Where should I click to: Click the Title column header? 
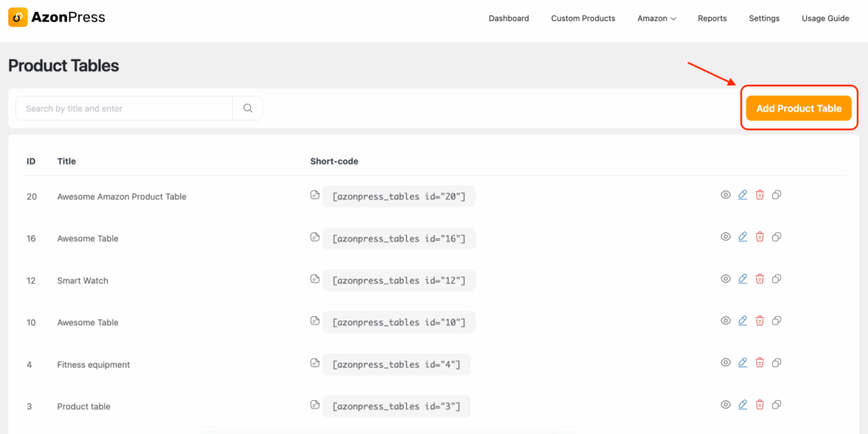pos(66,161)
